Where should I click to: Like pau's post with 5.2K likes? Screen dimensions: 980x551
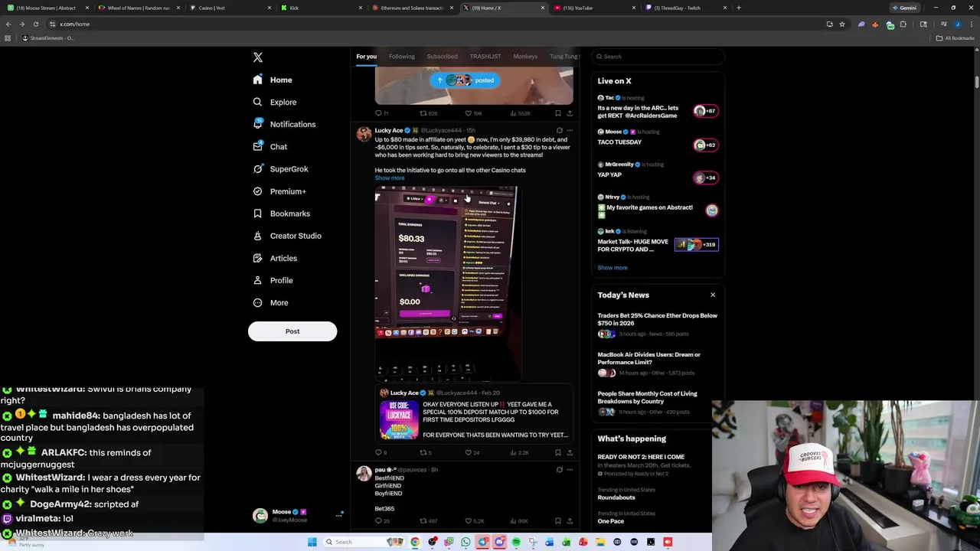(474, 521)
